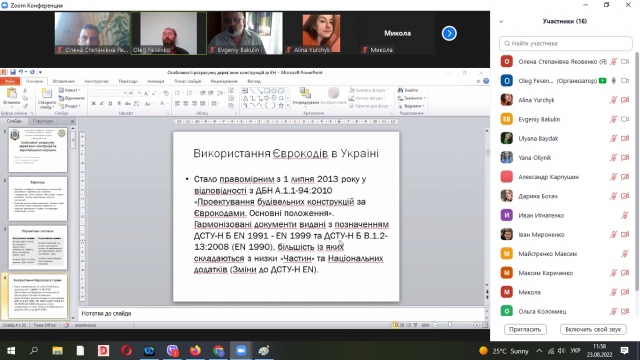Switch to Zoom app in taskbar
The image size is (640, 360).
point(241,351)
